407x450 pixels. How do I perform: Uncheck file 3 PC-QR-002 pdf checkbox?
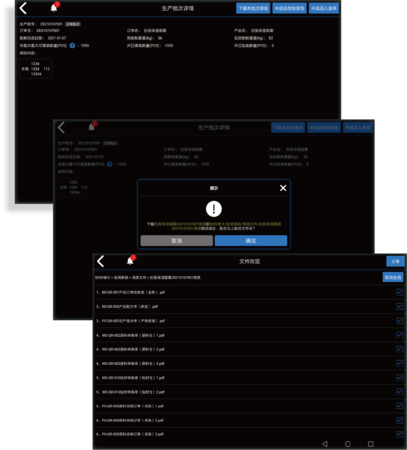click(399, 321)
